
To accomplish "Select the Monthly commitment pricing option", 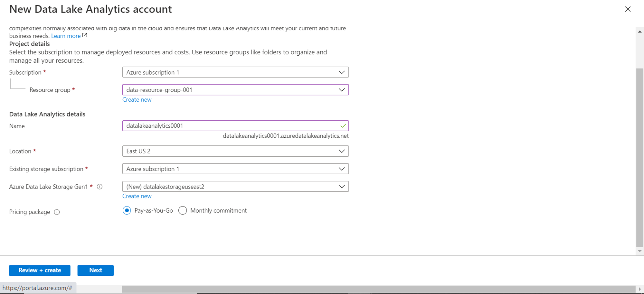I will [183, 211].
